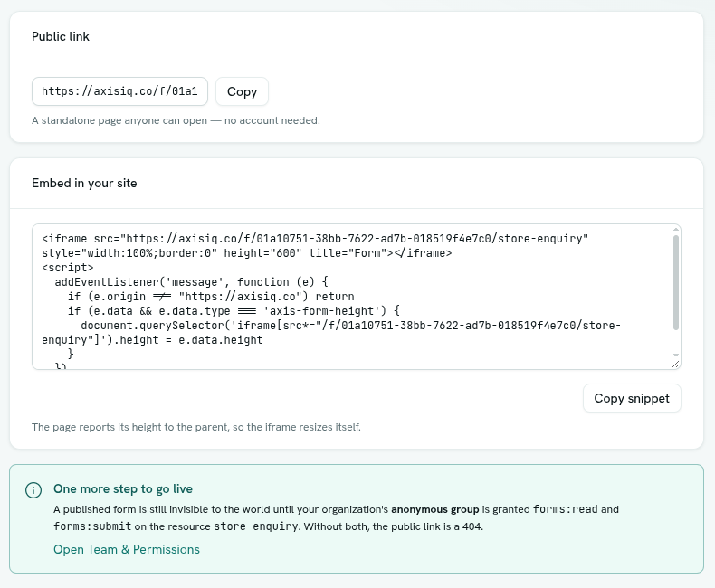Copy the public link

pos(243,91)
